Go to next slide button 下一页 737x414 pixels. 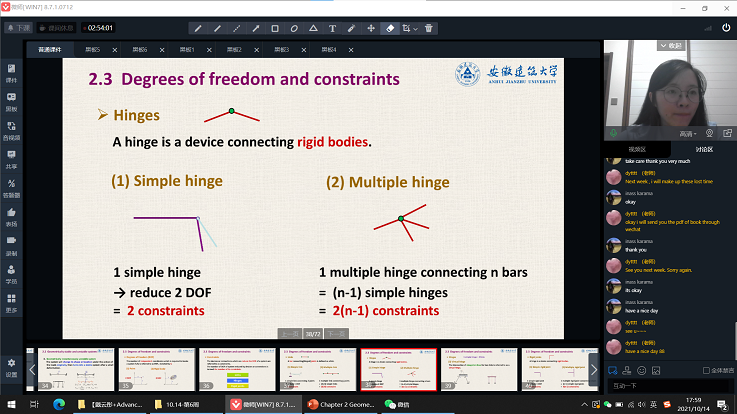coord(338,336)
